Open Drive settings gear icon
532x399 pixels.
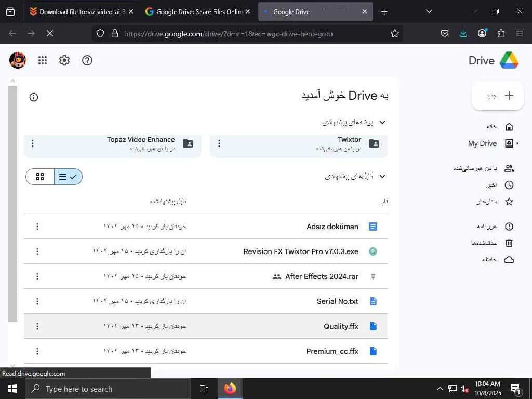click(64, 60)
